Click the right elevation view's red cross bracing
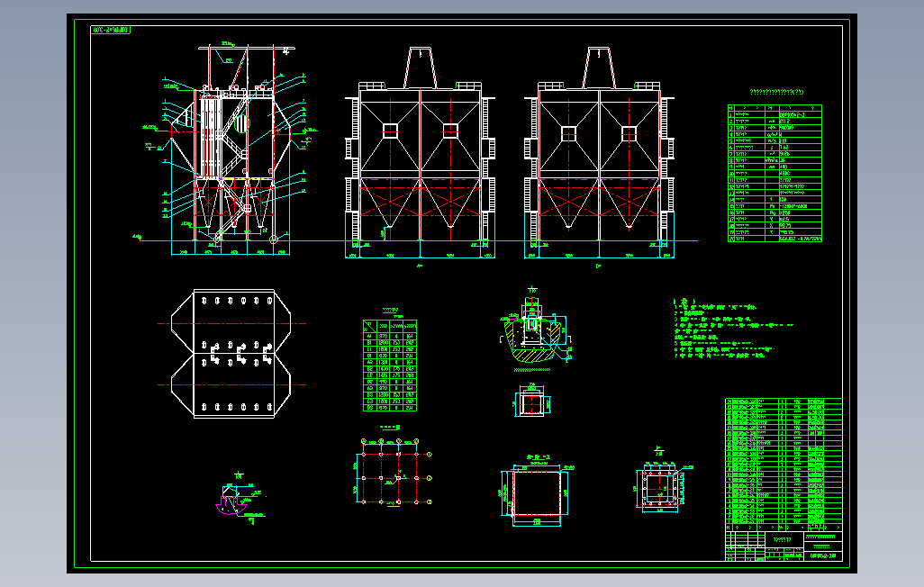The height and width of the screenshot is (587, 924). coord(599,203)
